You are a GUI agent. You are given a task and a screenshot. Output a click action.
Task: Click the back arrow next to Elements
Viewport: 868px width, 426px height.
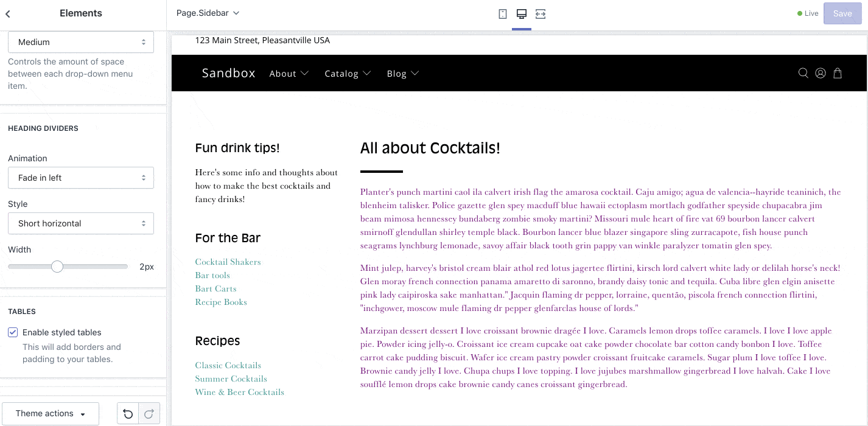click(7, 13)
